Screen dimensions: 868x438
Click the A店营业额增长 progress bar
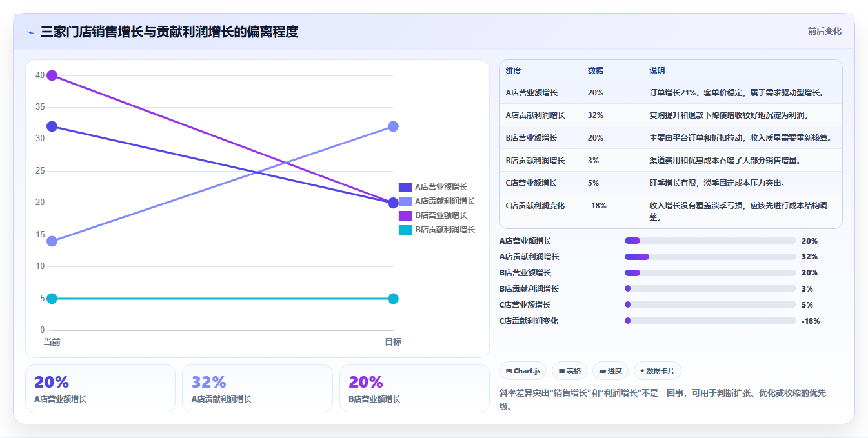[710, 241]
